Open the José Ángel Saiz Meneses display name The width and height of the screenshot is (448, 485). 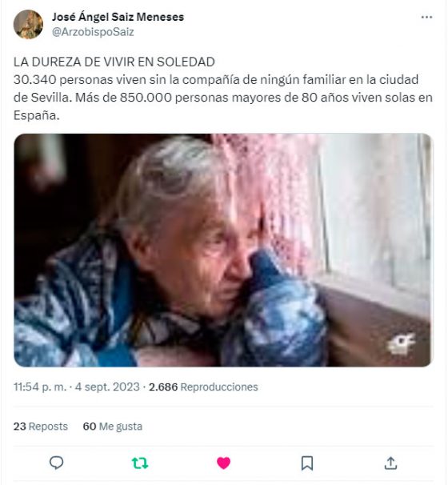coord(118,17)
